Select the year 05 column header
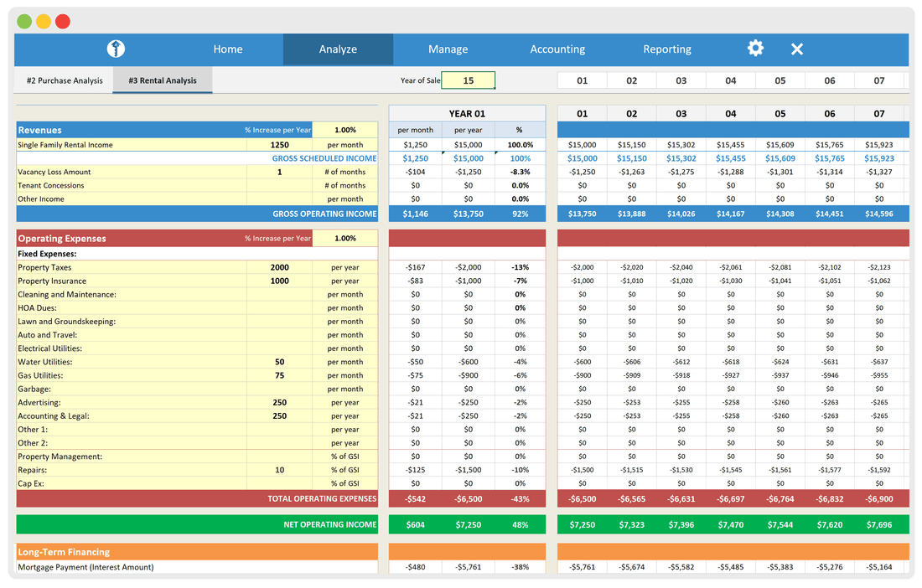 pos(780,112)
